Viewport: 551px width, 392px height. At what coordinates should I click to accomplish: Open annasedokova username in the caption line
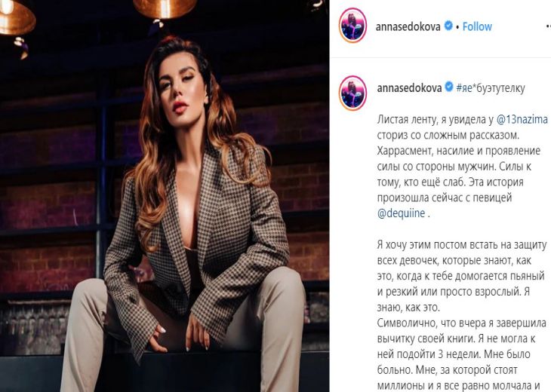[x=409, y=87]
